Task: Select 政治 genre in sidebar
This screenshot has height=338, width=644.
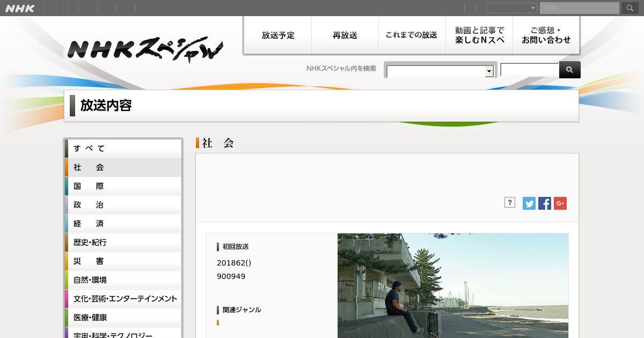Action: [123, 205]
